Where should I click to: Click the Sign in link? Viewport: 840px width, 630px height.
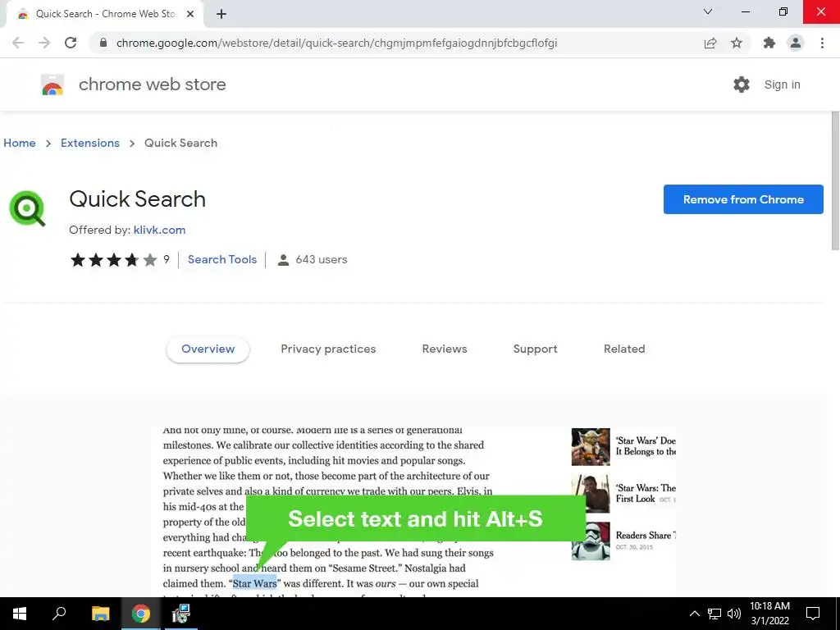pos(782,84)
